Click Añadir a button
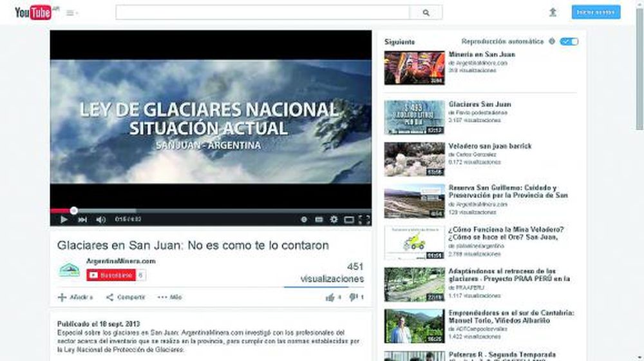Viewport: 644px width, 361px height. [x=75, y=297]
